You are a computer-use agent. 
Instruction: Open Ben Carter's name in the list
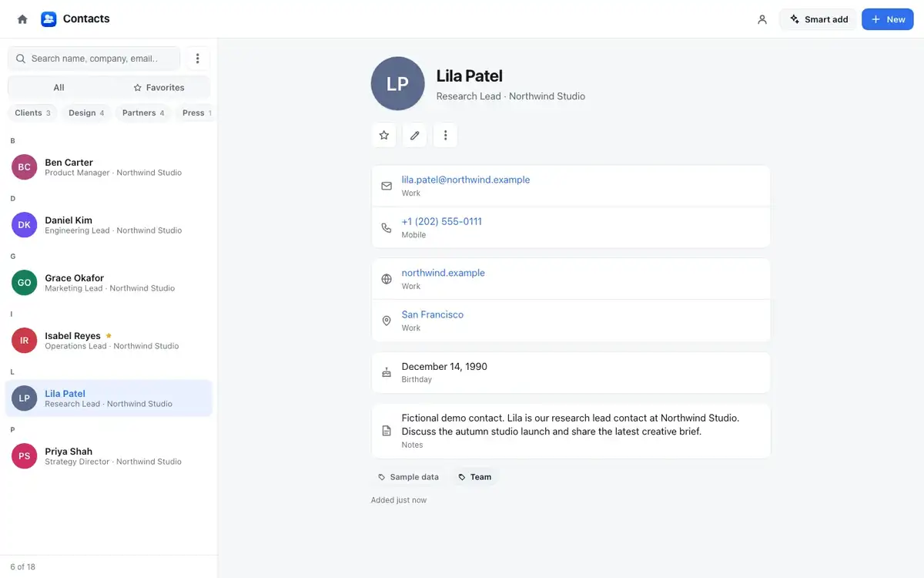[x=69, y=163]
